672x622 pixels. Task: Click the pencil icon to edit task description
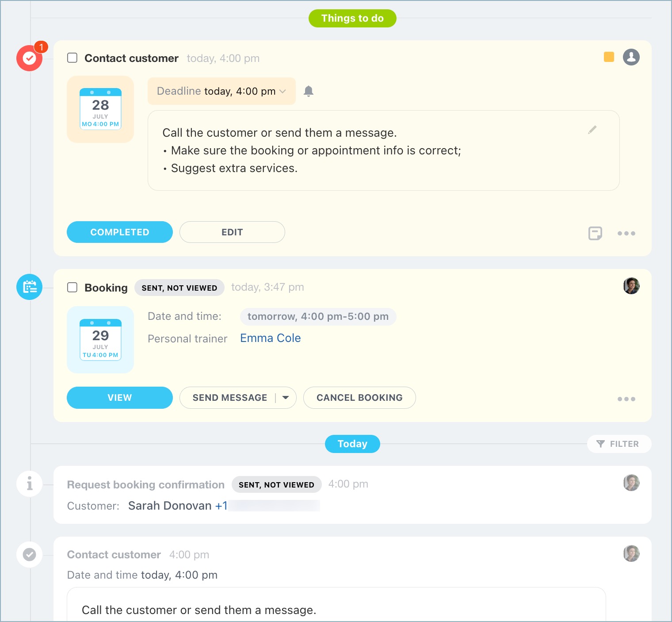(592, 130)
